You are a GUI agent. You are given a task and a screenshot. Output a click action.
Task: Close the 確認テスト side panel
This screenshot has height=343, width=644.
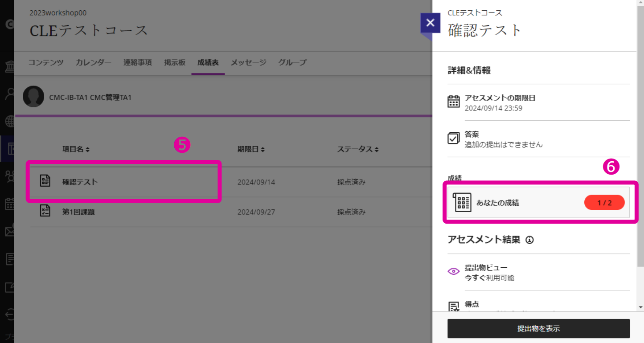click(x=430, y=23)
